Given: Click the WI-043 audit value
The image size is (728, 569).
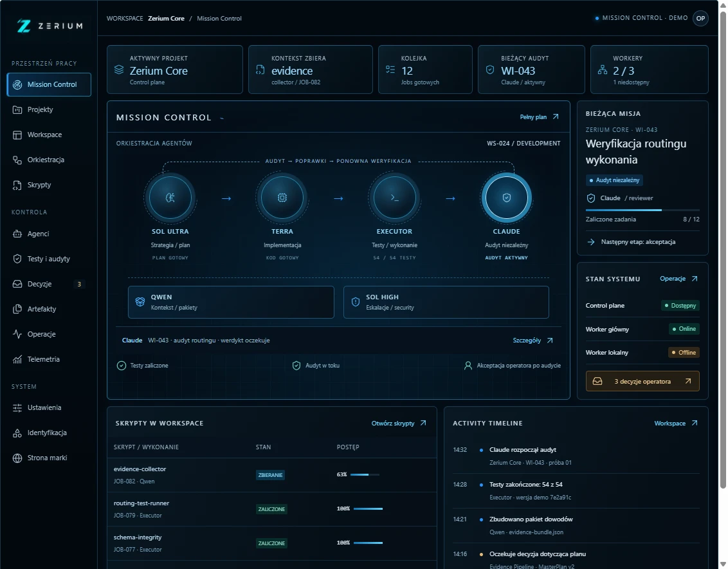Looking at the screenshot, I should point(518,71).
